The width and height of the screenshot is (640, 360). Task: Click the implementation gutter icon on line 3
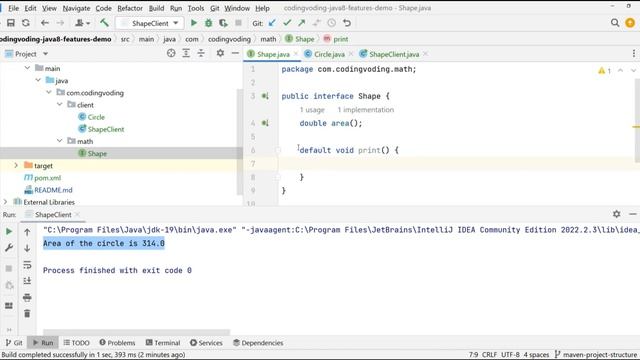click(x=265, y=96)
